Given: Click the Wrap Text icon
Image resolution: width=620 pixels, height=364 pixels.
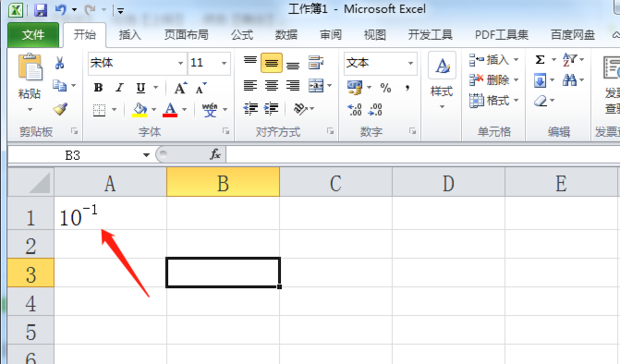Looking at the screenshot, I should pos(316,62).
